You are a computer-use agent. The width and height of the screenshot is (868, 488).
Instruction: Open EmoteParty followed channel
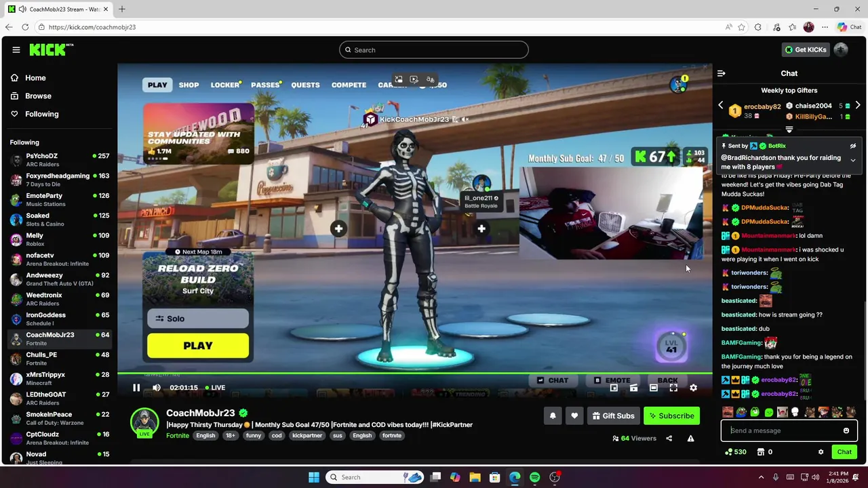coord(60,199)
